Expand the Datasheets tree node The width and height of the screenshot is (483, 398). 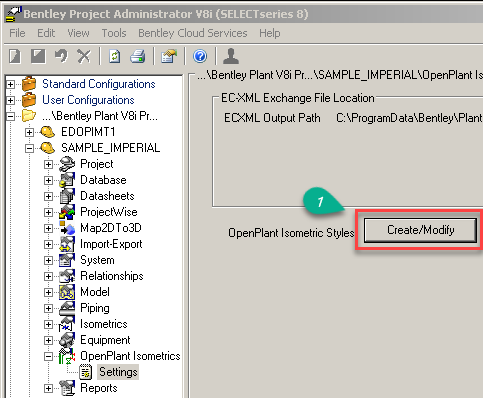click(x=48, y=196)
